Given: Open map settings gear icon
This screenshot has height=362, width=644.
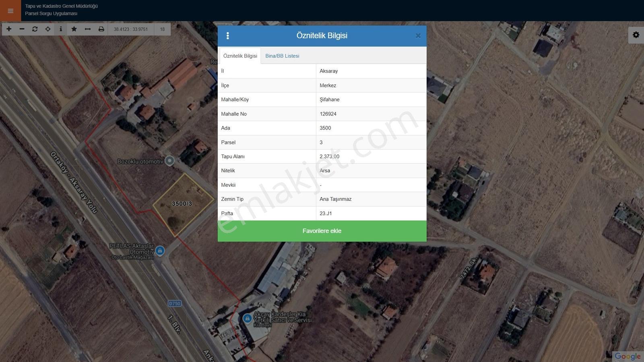Looking at the screenshot, I should [x=636, y=35].
